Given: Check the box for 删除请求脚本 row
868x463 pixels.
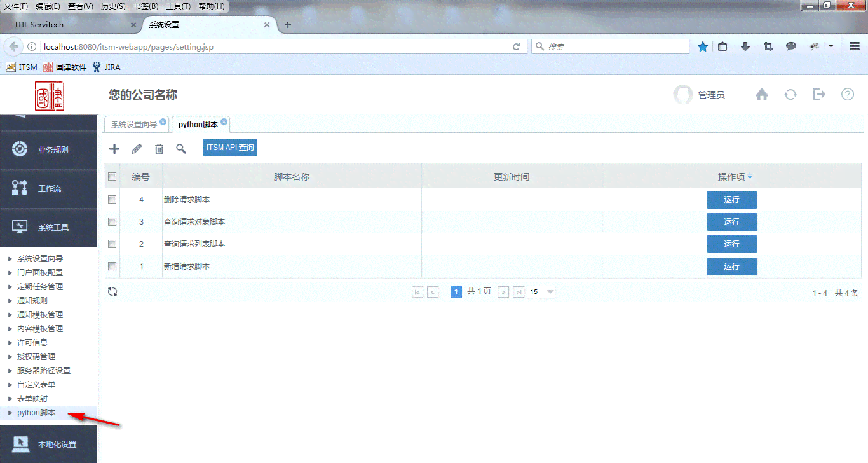Looking at the screenshot, I should coord(112,199).
